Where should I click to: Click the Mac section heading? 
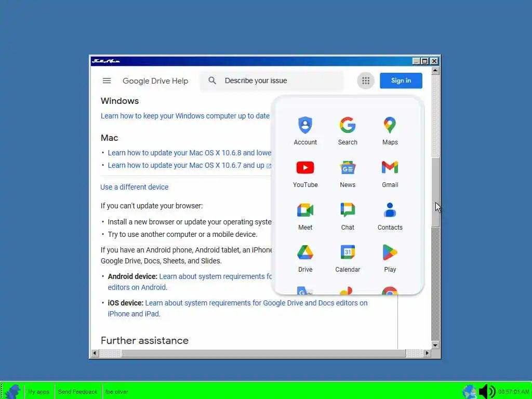[x=109, y=138]
